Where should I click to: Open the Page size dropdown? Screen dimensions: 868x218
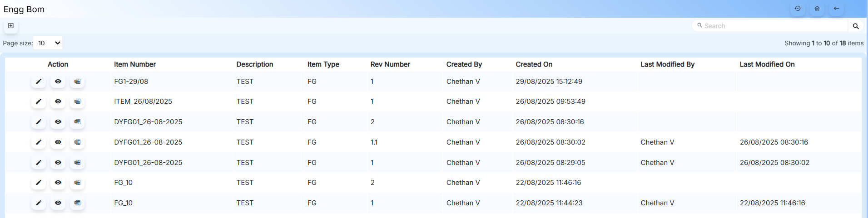48,43
